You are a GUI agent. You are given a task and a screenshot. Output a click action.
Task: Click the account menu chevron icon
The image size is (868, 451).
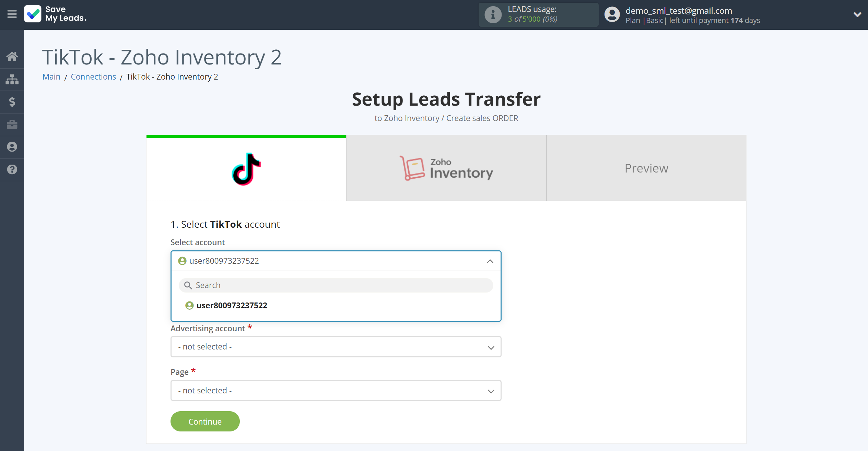point(857,14)
